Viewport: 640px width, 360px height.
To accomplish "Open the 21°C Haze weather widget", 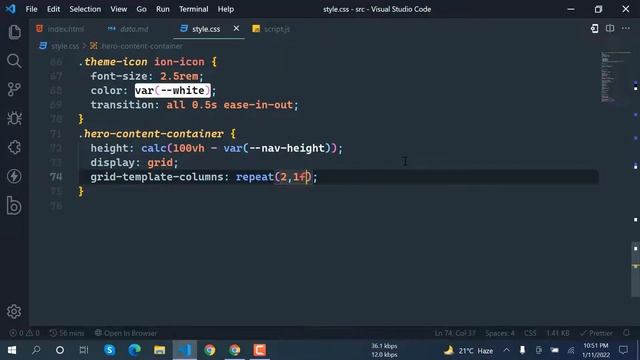I will (x=468, y=350).
